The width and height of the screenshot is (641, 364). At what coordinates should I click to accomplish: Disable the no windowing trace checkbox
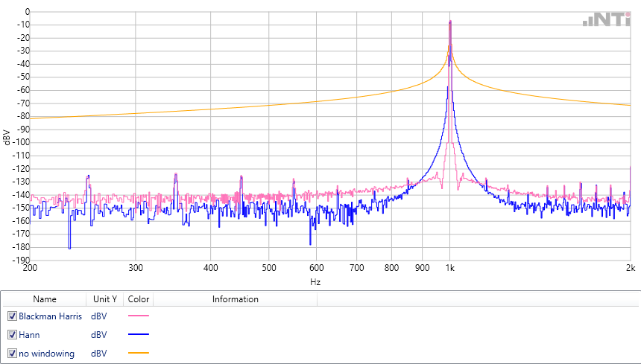(x=12, y=354)
